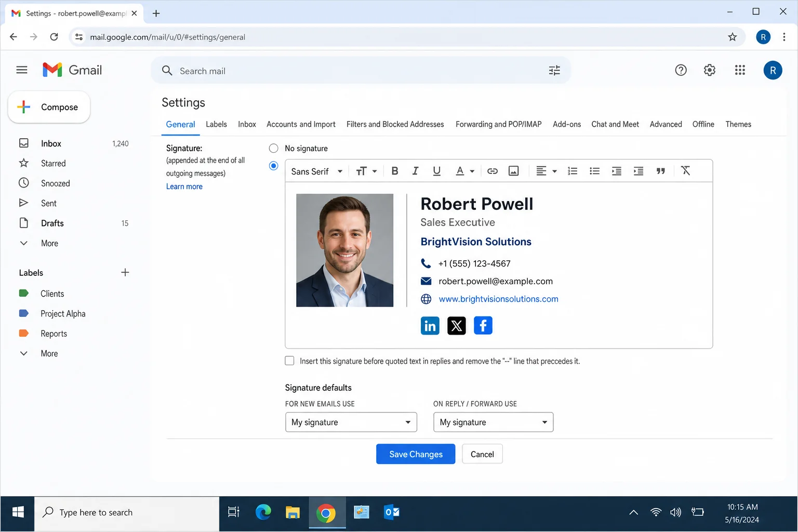Open the Google account avatar in Gmail

click(x=773, y=70)
